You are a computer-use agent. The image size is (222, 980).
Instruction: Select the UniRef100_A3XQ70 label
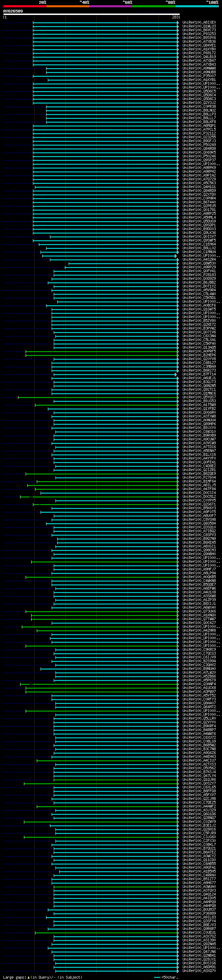pos(199,971)
